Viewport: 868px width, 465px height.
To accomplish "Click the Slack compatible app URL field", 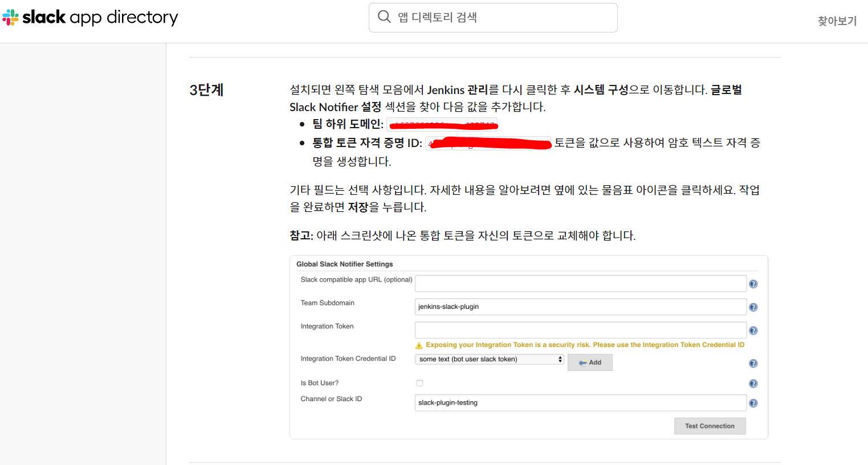I will pyautogui.click(x=581, y=283).
